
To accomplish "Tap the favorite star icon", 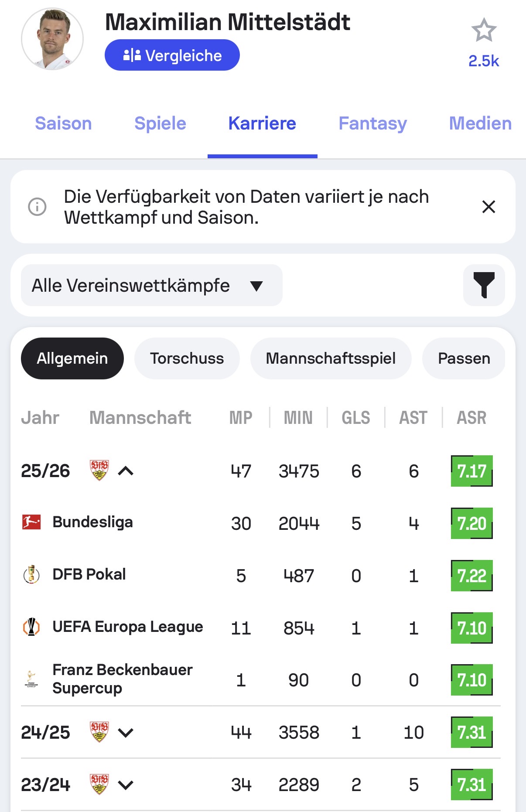I will tap(484, 30).
